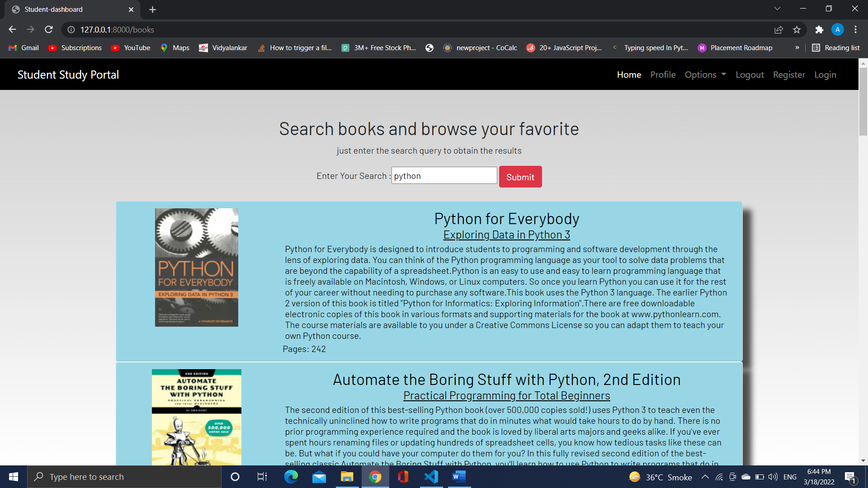Image resolution: width=868 pixels, height=488 pixels.
Task: Toggle the ENG language indicator in system tray
Action: click(790, 476)
